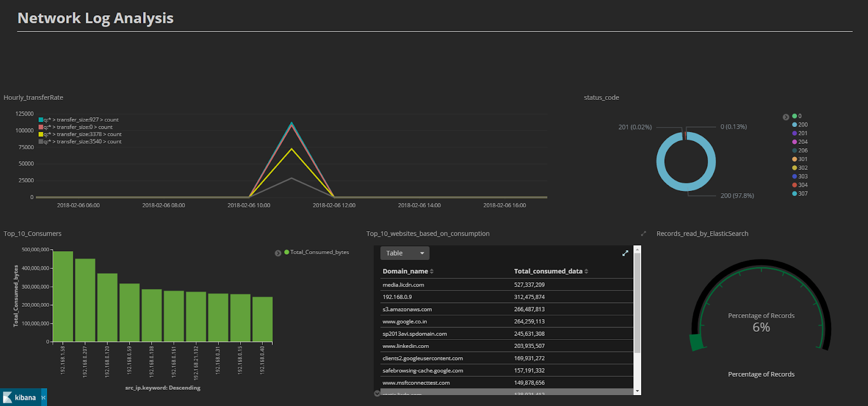Toggle legend entry 304
Viewport: 868px width, 406px height.
[x=800, y=185]
